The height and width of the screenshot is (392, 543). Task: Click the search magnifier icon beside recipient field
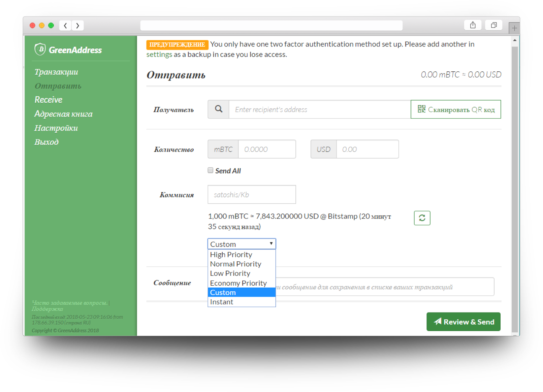tap(219, 109)
